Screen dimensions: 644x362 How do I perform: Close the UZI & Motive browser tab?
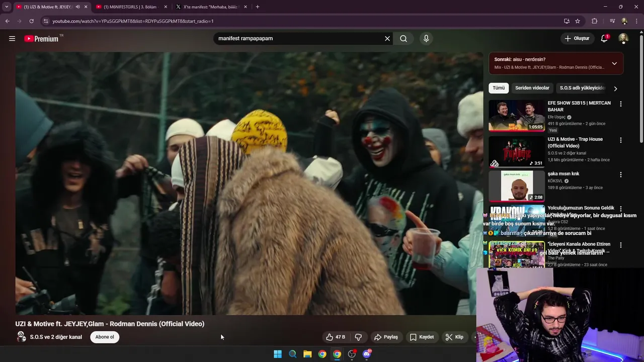coord(86,7)
